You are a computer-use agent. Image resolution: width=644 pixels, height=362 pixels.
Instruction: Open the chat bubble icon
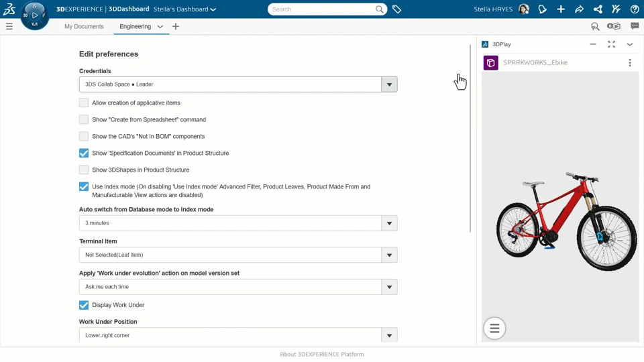click(635, 26)
